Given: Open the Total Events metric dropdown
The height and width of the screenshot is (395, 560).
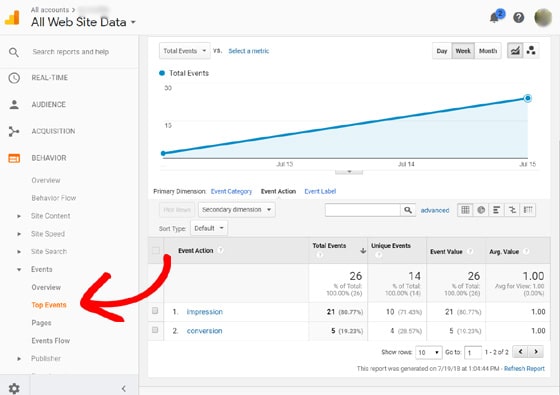Looking at the screenshot, I should pyautogui.click(x=185, y=51).
